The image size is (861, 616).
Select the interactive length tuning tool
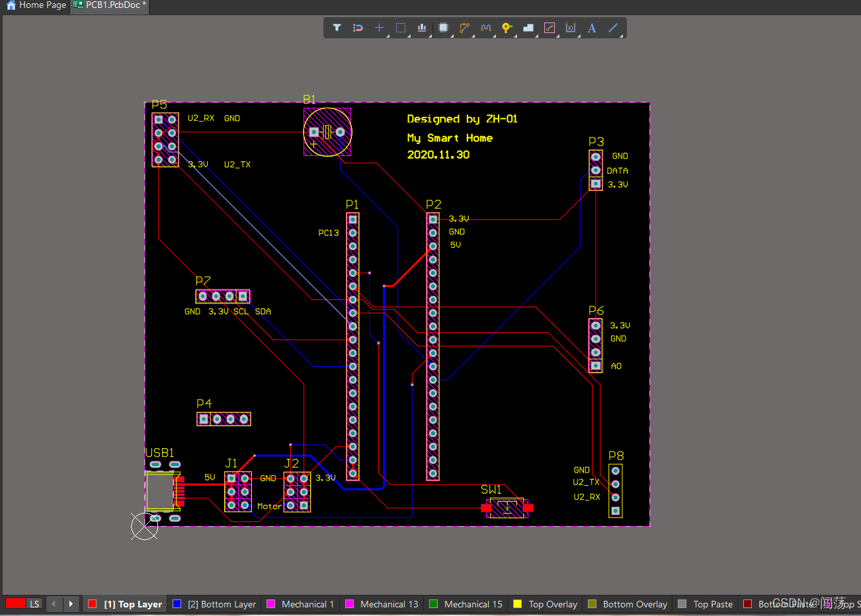click(486, 28)
